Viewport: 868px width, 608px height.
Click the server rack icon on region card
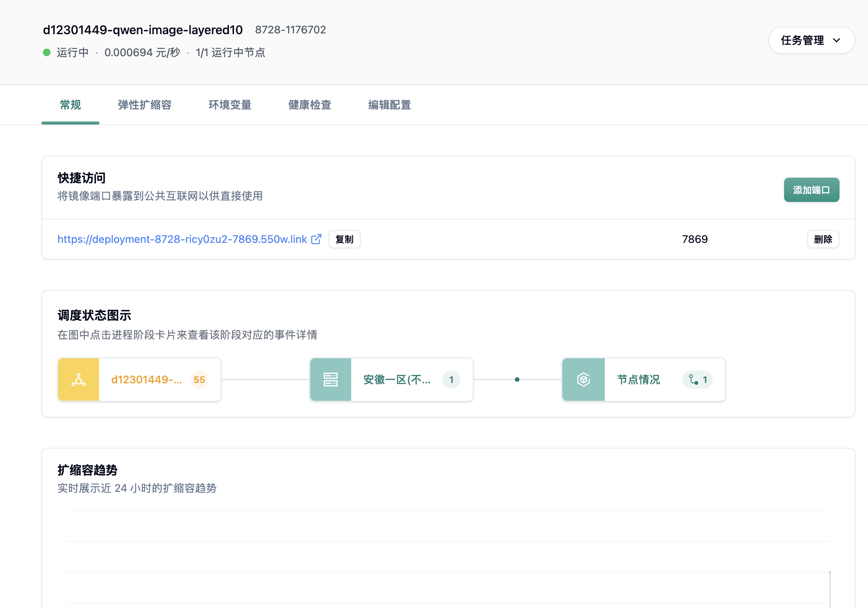[330, 380]
